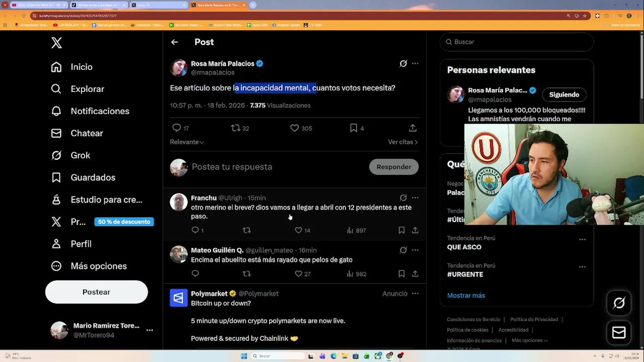Open account menu for Mario Ramirez Torero

tap(149, 330)
